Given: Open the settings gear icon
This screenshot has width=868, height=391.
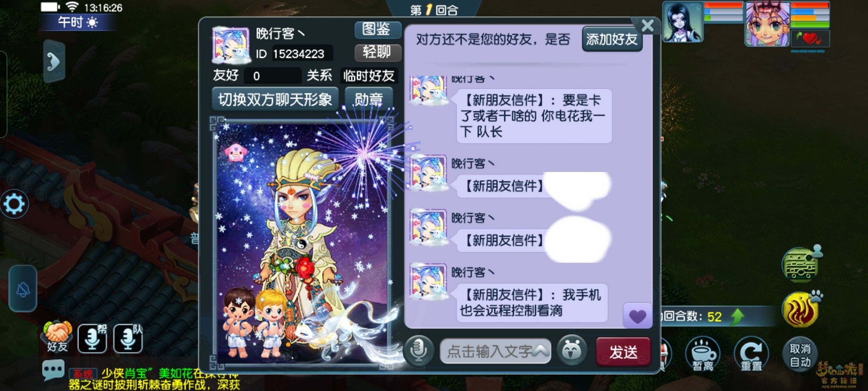Looking at the screenshot, I should click(x=14, y=204).
